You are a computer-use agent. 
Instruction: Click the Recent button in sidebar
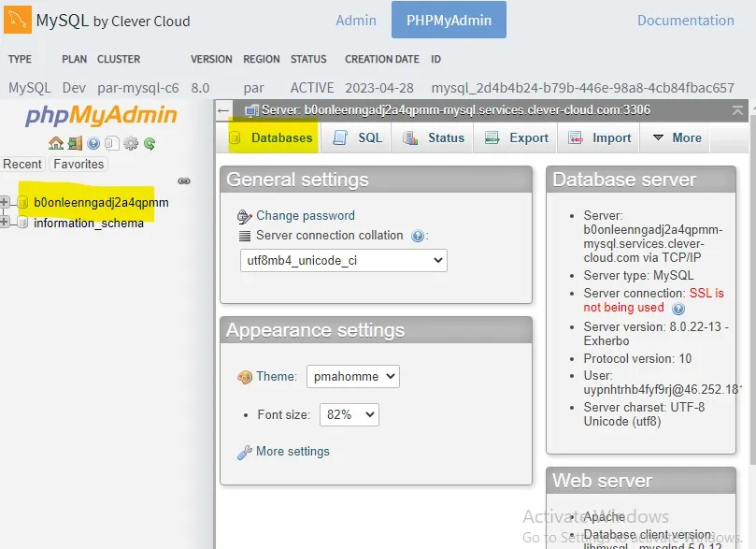22,164
